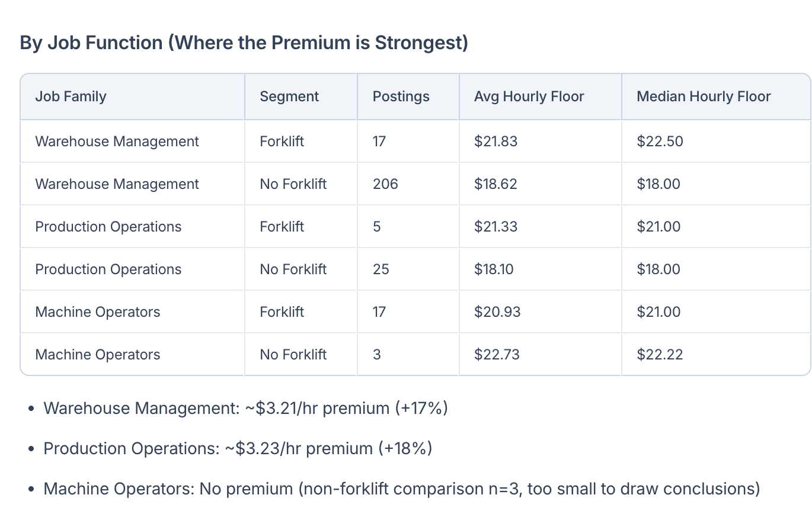This screenshot has height=514, width=812.
Task: Click Machine Operators in the No Forklift row
Action: tap(98, 355)
